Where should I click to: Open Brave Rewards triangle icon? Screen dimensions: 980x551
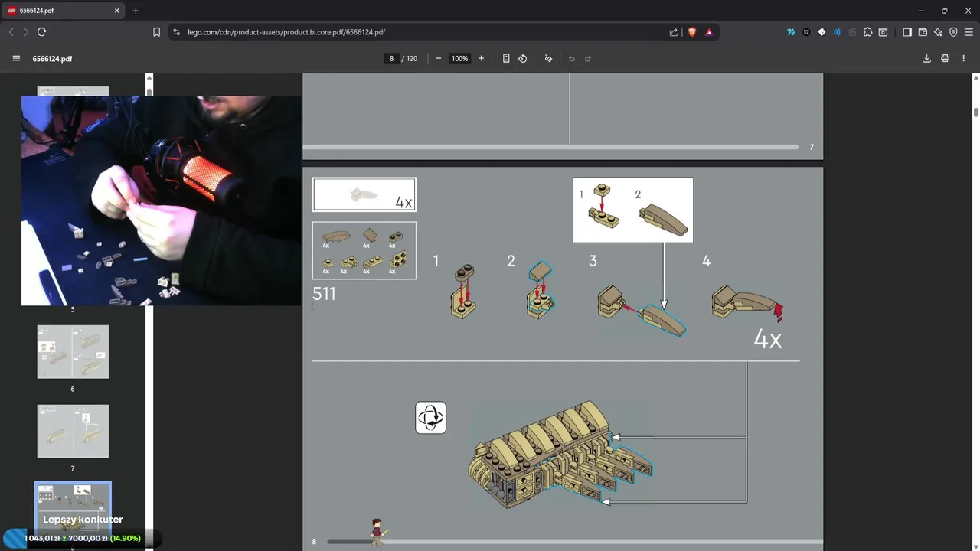(x=709, y=32)
